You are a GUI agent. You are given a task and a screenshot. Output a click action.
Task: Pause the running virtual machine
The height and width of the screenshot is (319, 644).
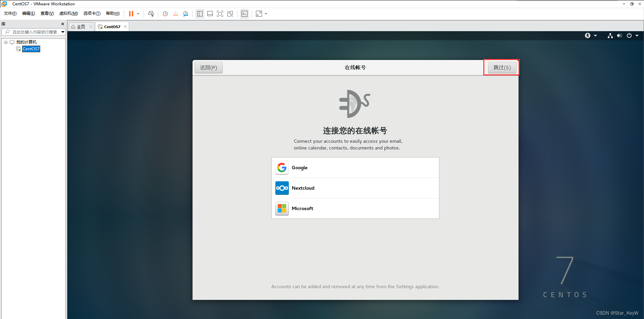tap(131, 14)
